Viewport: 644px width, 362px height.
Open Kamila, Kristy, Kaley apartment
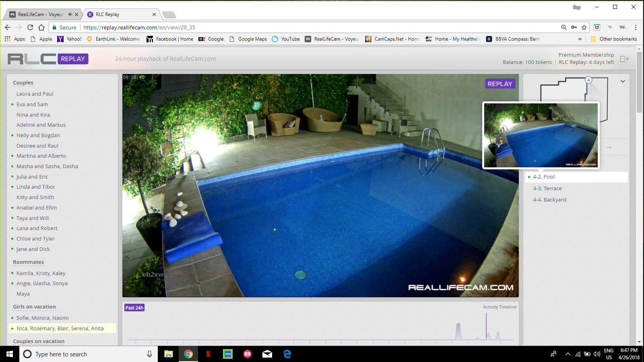(41, 274)
